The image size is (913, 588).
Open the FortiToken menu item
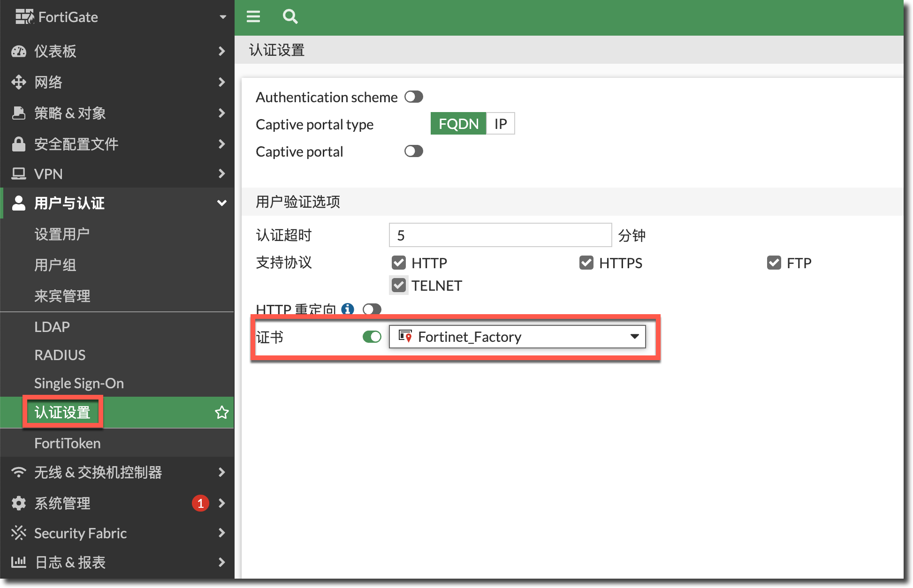pos(68,443)
